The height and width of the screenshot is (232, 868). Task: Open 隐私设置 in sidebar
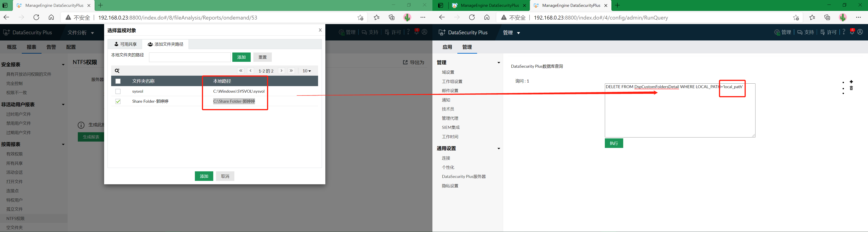click(450, 186)
